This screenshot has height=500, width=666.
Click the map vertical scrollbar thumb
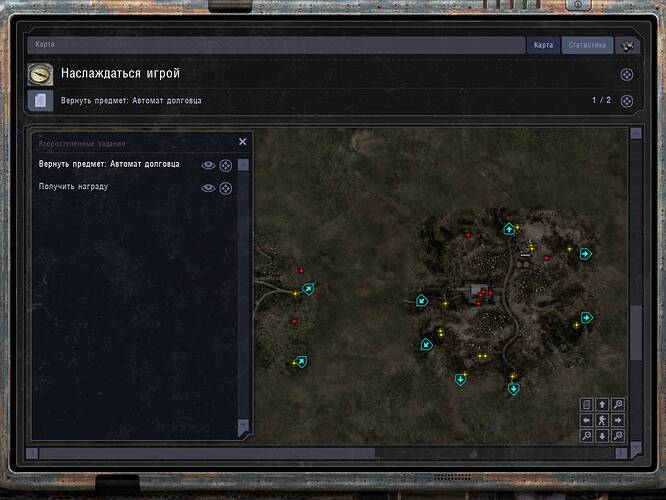point(636,333)
